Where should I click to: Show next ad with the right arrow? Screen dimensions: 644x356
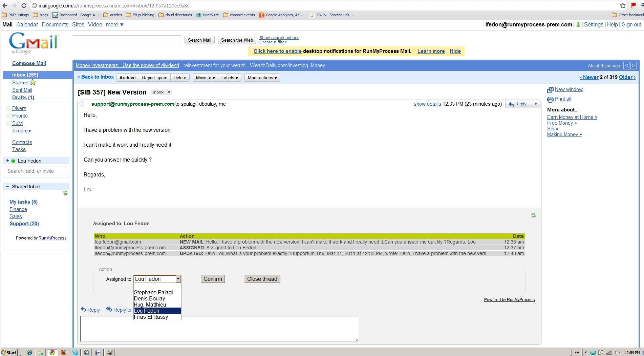[x=633, y=66]
